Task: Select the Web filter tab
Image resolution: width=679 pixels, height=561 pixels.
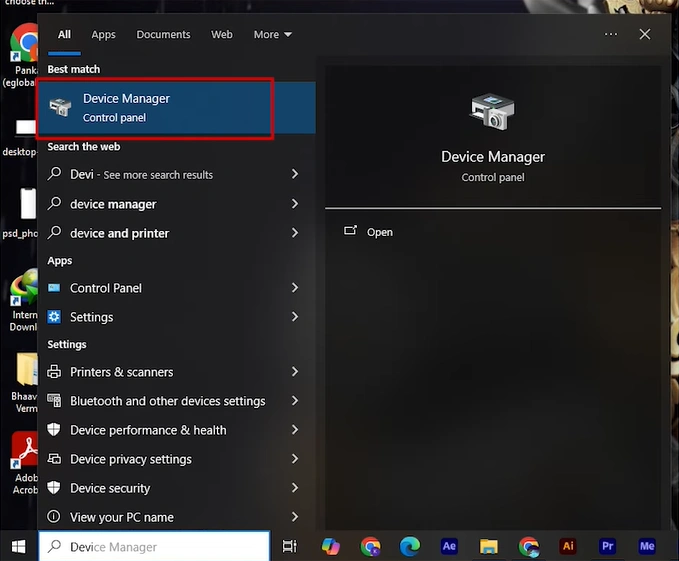Action: coord(221,34)
